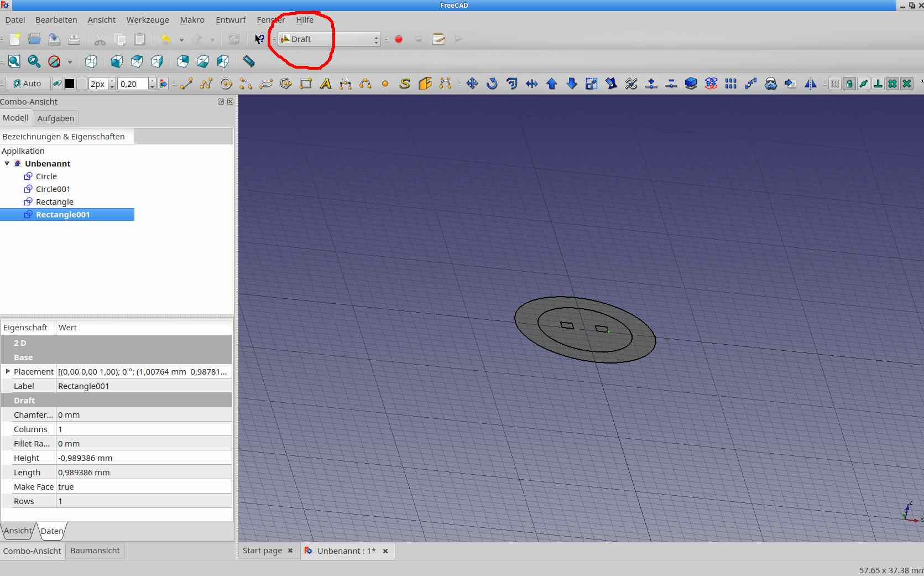Screen dimensions: 924x576
Task: Toggle construction mode button
Action: tap(57, 84)
